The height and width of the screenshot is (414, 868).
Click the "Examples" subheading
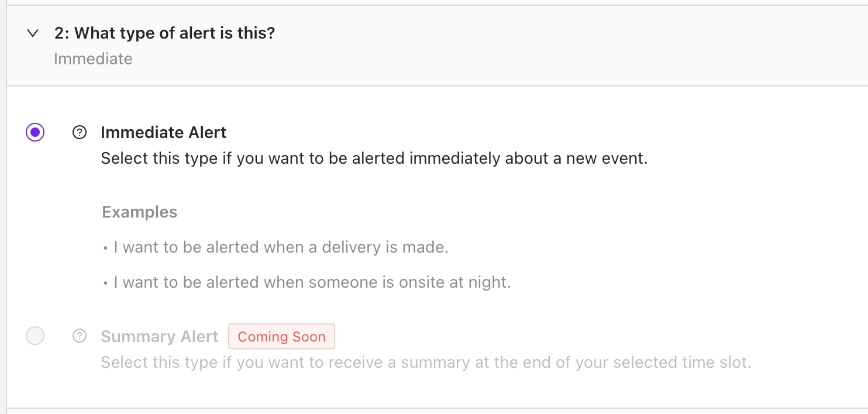tap(139, 212)
